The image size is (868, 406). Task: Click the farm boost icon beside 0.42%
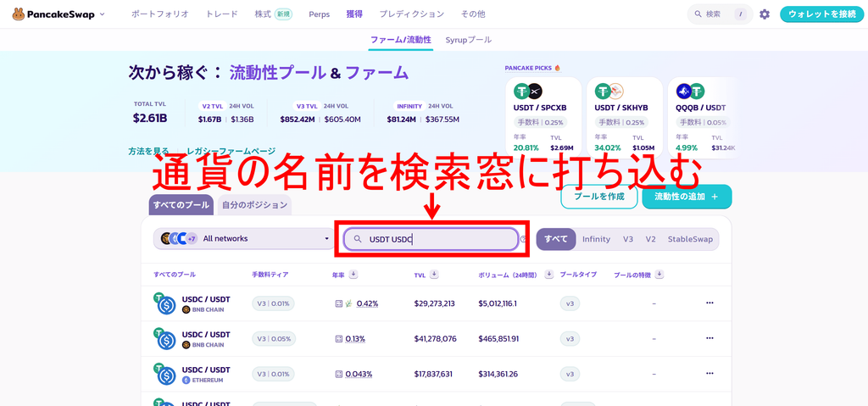tap(348, 303)
